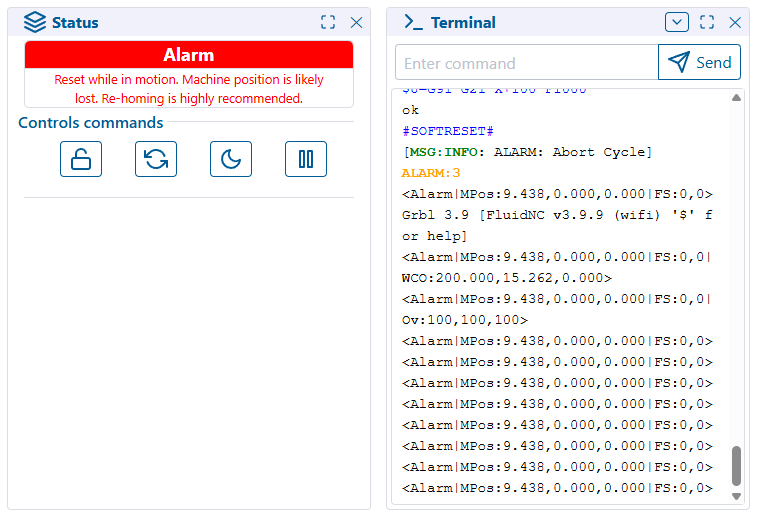This screenshot has width=760, height=523.
Task: Click the Terminal panel title
Action: coord(463,22)
